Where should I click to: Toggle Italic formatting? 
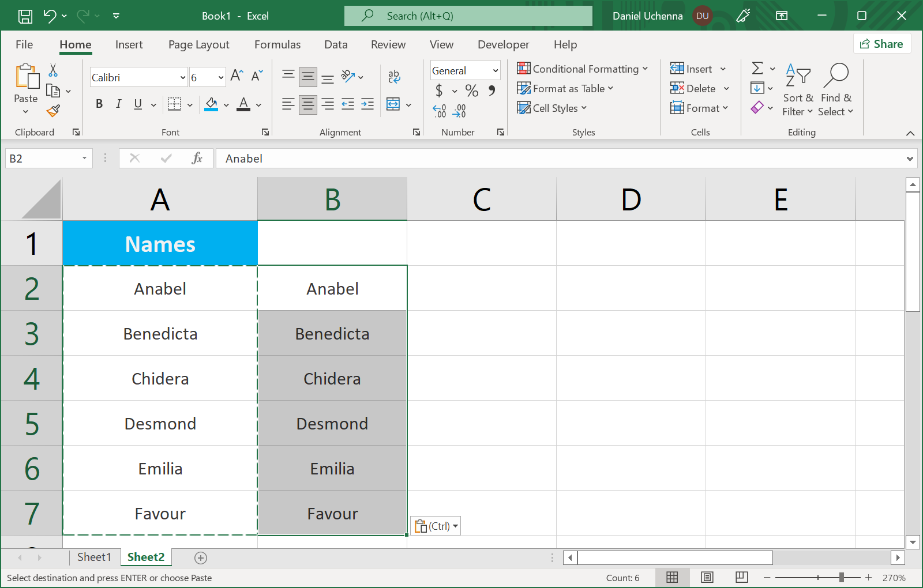pyautogui.click(x=118, y=104)
